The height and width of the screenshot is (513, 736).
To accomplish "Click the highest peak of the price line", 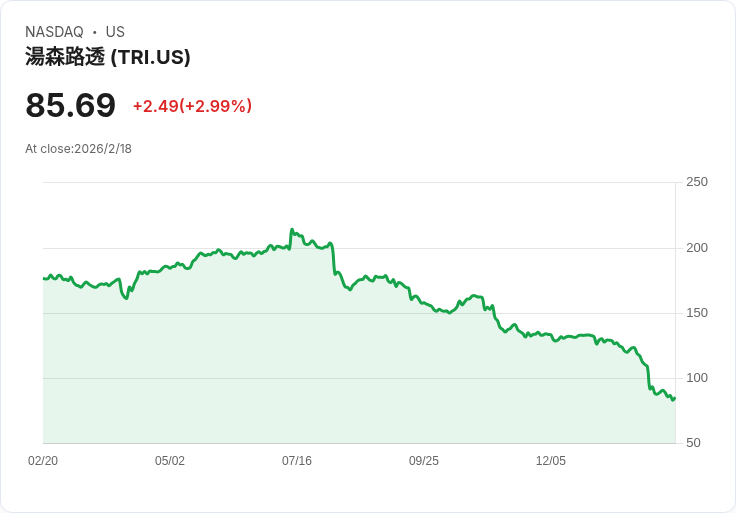I will 291,230.
